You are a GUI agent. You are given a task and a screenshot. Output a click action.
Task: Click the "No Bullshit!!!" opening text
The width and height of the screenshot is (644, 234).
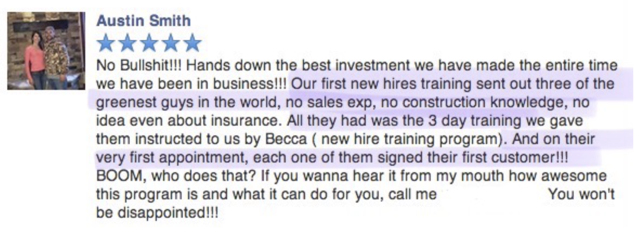click(141, 66)
